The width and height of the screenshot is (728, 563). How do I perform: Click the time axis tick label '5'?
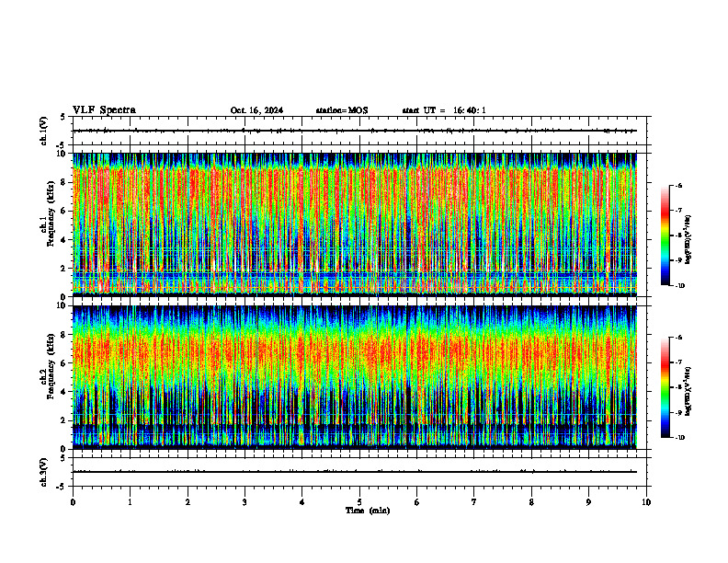coord(359,502)
